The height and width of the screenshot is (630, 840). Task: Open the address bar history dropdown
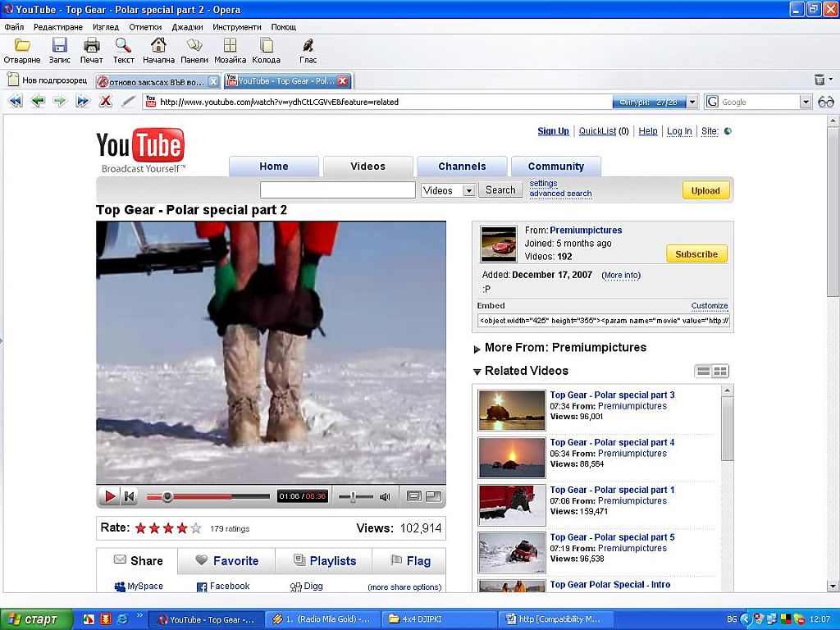coord(692,102)
